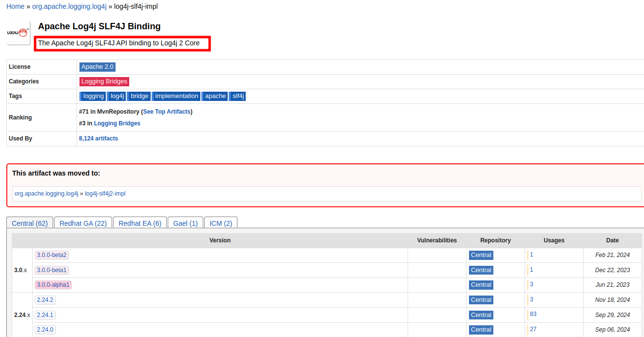Open org.apache.logging.log4j breadcrumb link
Image resolution: width=644 pixels, height=337 pixels.
pyautogui.click(x=69, y=6)
